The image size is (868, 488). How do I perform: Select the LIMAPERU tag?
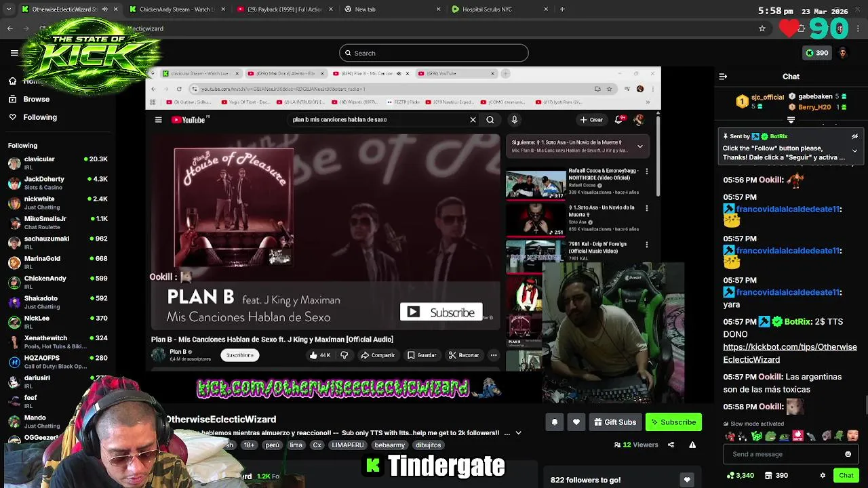(x=348, y=445)
